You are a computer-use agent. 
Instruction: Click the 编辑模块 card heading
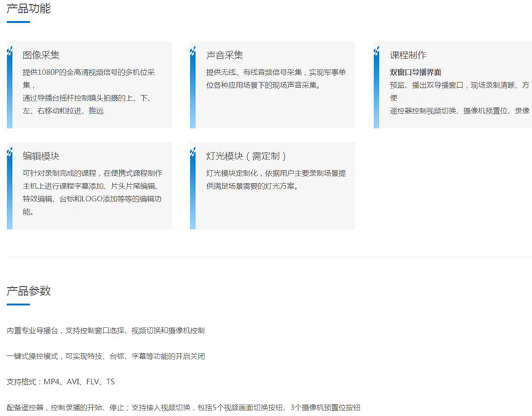pyautogui.click(x=41, y=156)
